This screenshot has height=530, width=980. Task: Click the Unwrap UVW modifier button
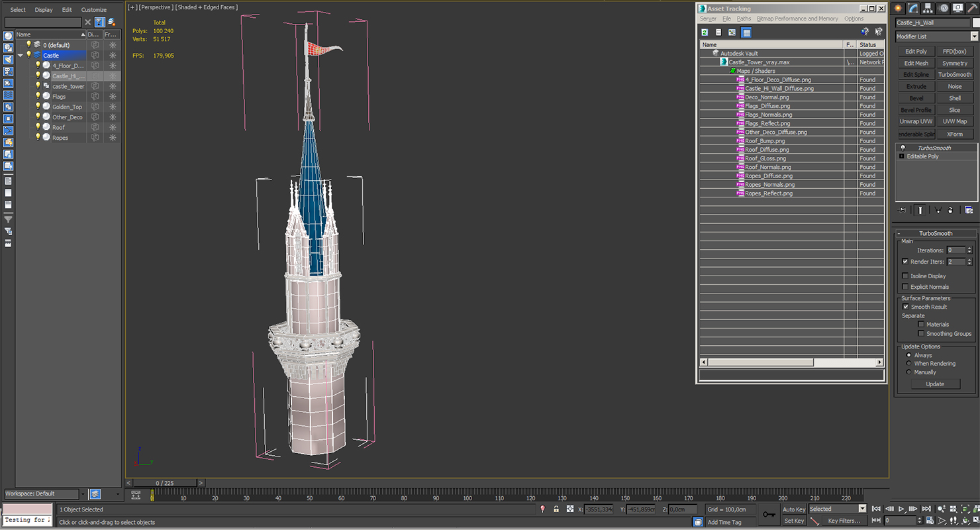[x=916, y=121]
